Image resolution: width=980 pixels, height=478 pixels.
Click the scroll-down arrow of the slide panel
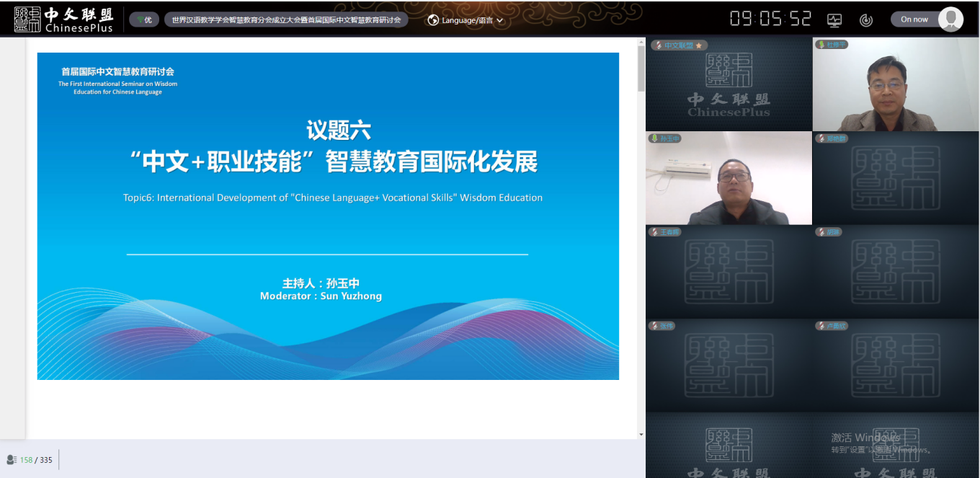coord(641,435)
